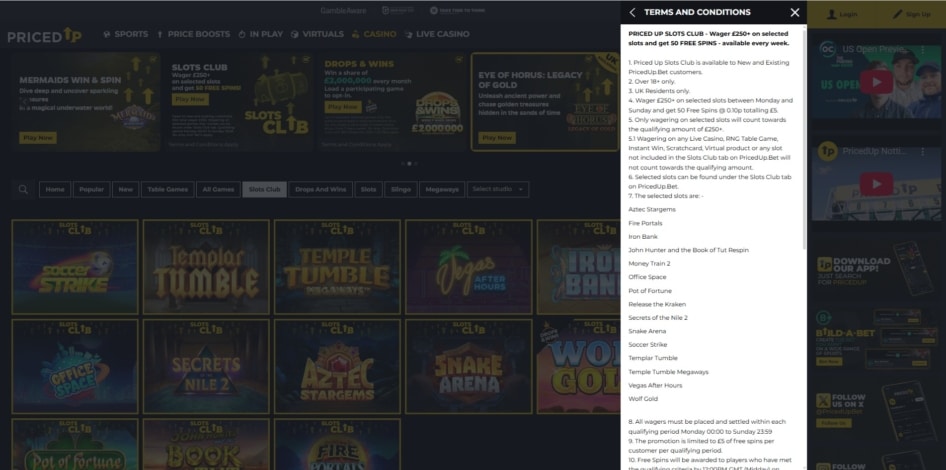Go to Virtuals section

(317, 34)
